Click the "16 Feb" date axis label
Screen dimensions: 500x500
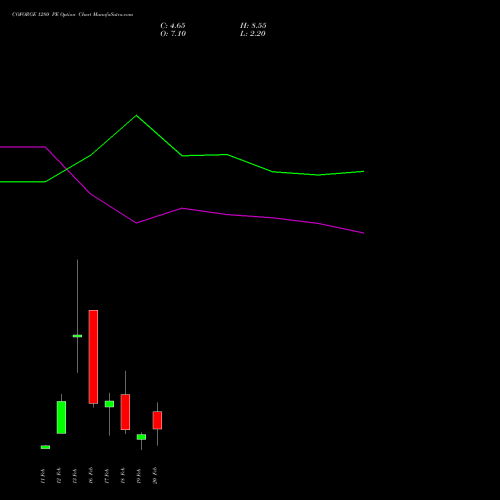(x=91, y=475)
